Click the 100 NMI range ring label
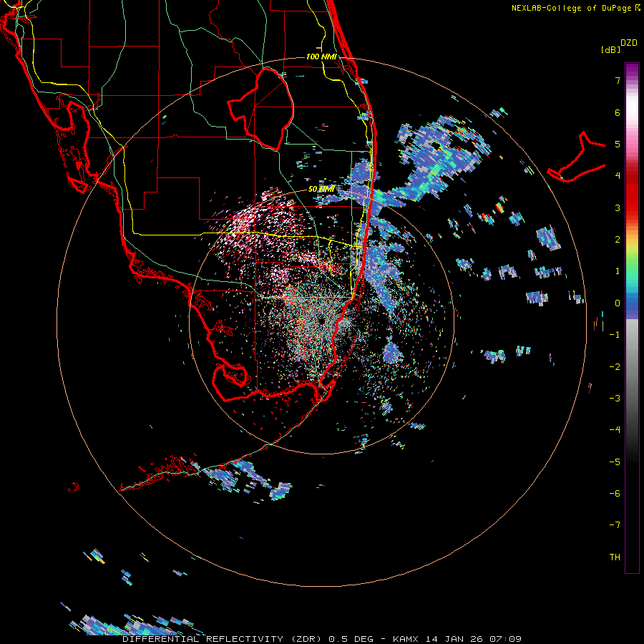This screenshot has height=644, width=644. 321,57
